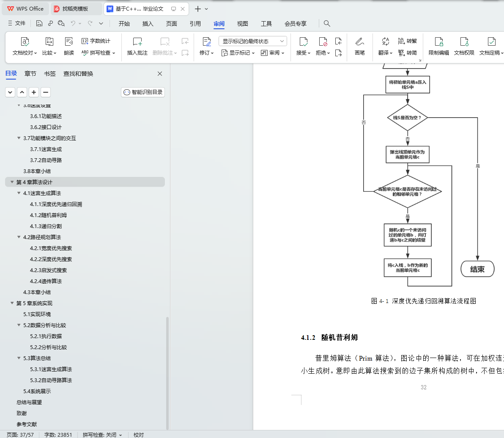The width and height of the screenshot is (504, 438).
Task: Select the 画笔 pen tool
Action: pyautogui.click(x=360, y=47)
